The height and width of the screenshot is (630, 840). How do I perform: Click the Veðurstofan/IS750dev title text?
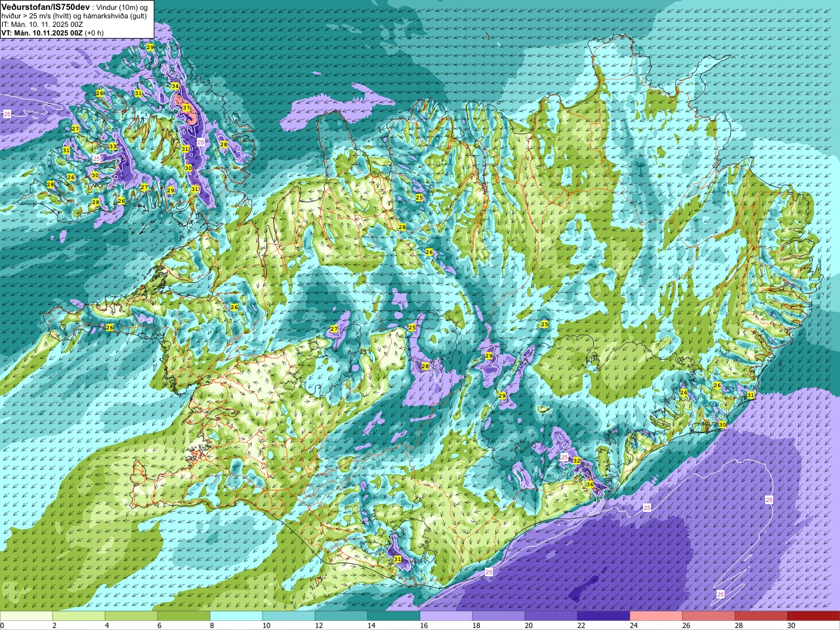(45, 7)
